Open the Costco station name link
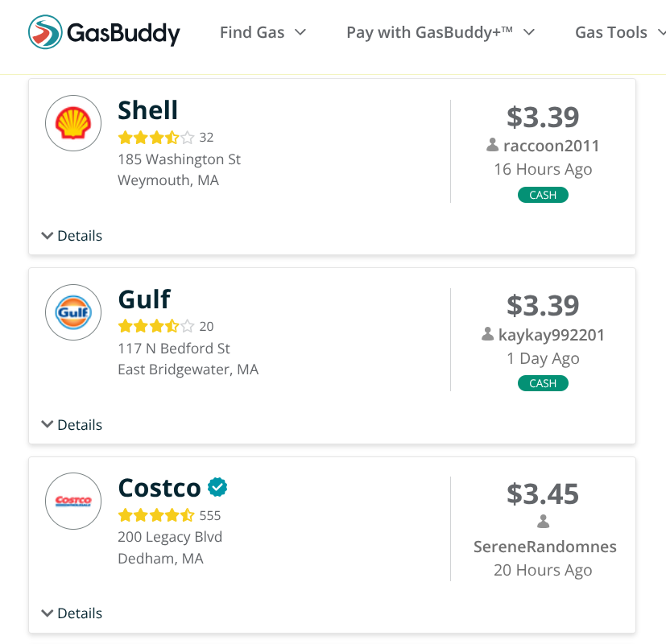This screenshot has width=666, height=644. tap(159, 488)
